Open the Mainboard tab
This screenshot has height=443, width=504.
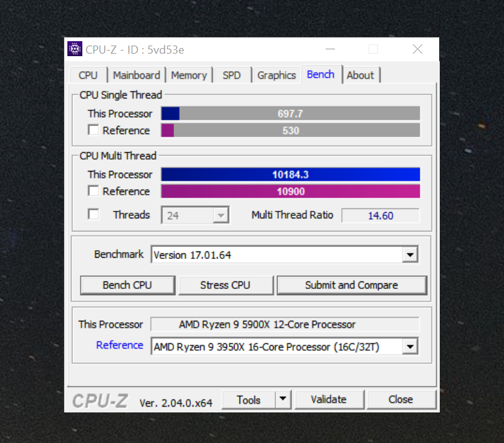[137, 75]
